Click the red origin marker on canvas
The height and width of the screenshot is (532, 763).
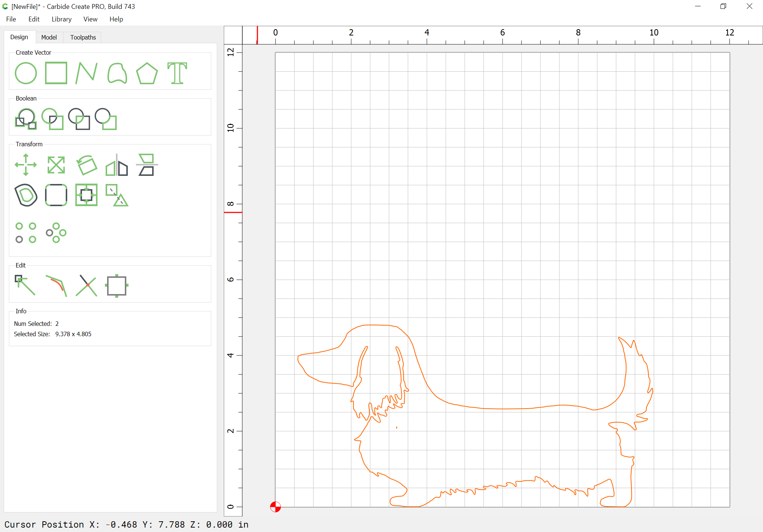point(276,507)
